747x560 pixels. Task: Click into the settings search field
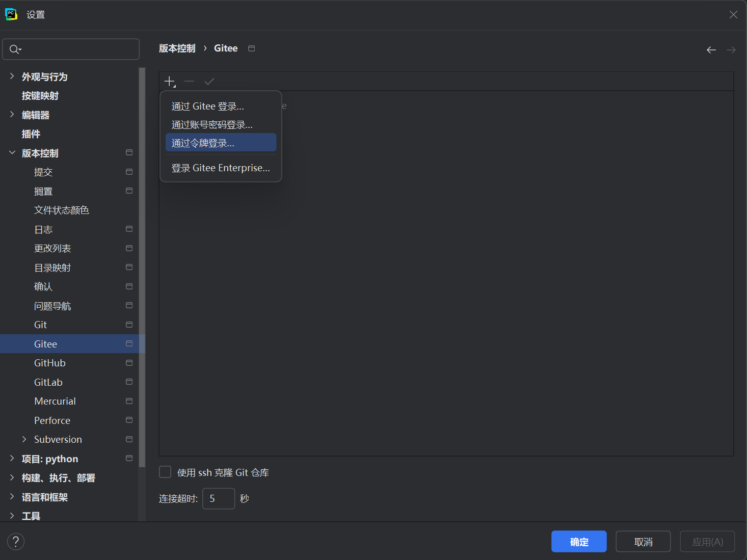coord(71,49)
